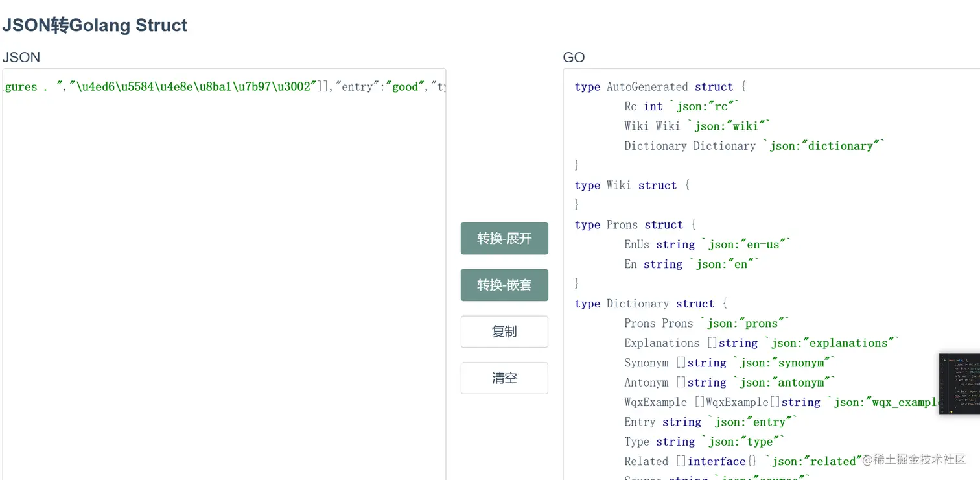The width and height of the screenshot is (980, 480).
Task: Click the Type string field line
Action: 705,442
